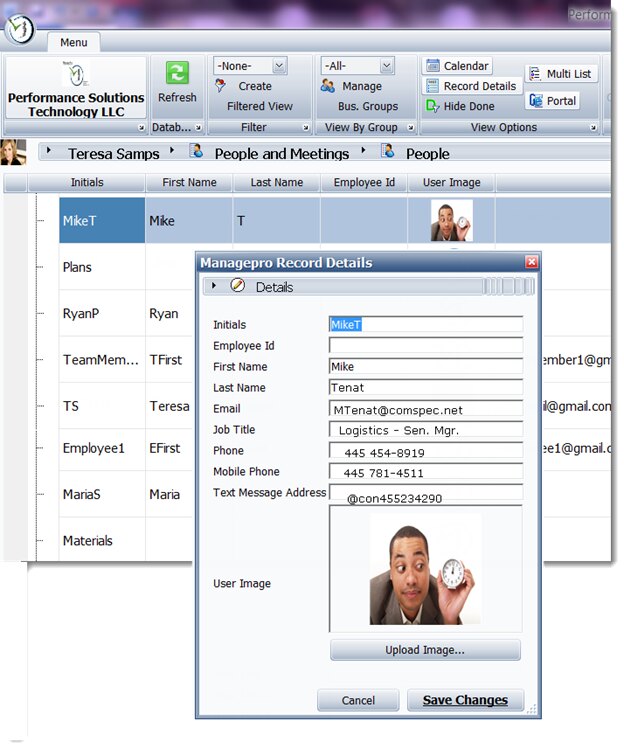Click the Create Filtered View funnel icon
This screenshot has width=624, height=749.
(x=220, y=86)
